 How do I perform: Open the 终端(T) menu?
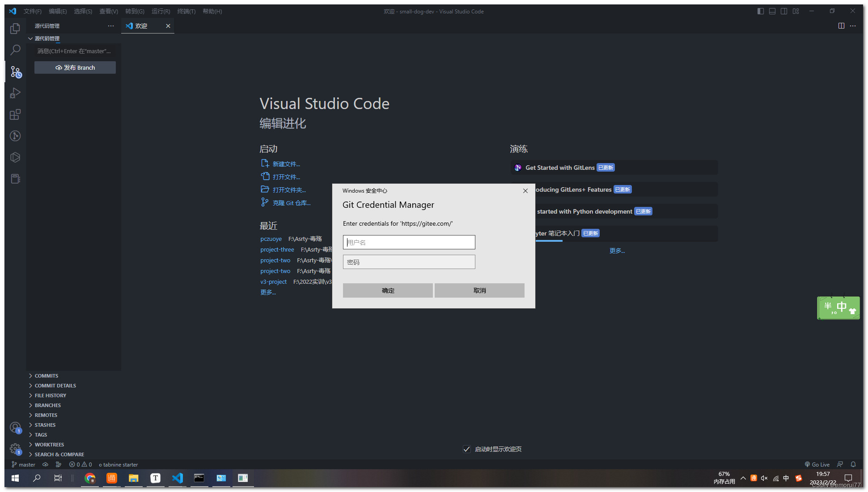point(186,11)
